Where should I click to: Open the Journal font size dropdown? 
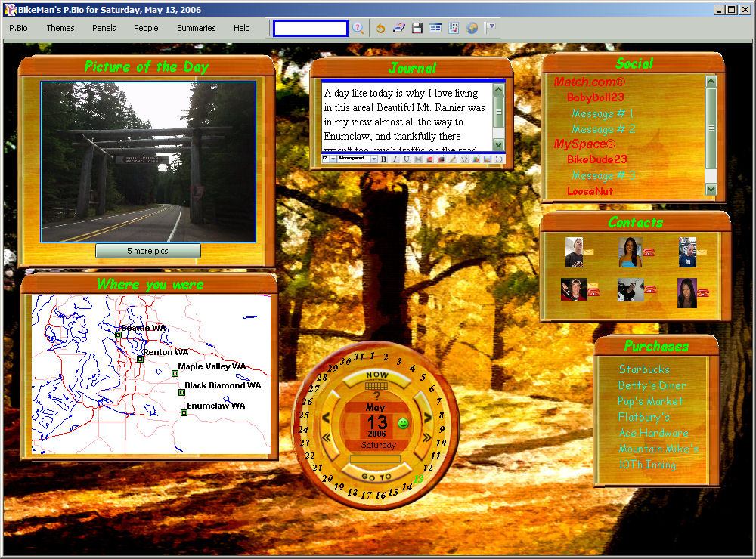[x=333, y=159]
